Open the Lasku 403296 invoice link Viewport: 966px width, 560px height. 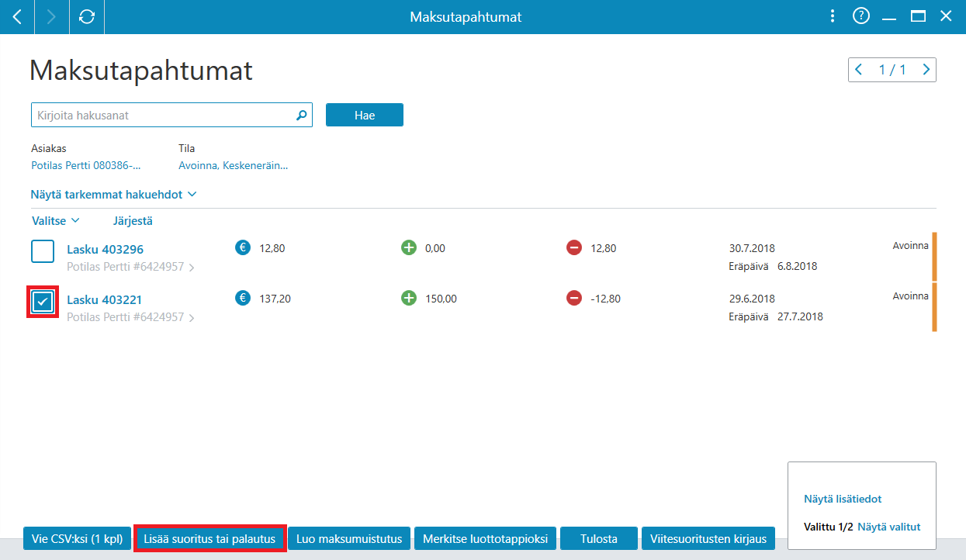pos(105,250)
